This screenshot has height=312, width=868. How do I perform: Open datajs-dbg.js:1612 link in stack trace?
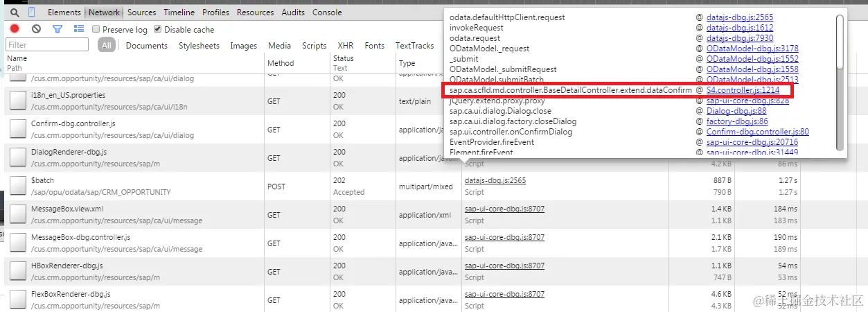[740, 28]
